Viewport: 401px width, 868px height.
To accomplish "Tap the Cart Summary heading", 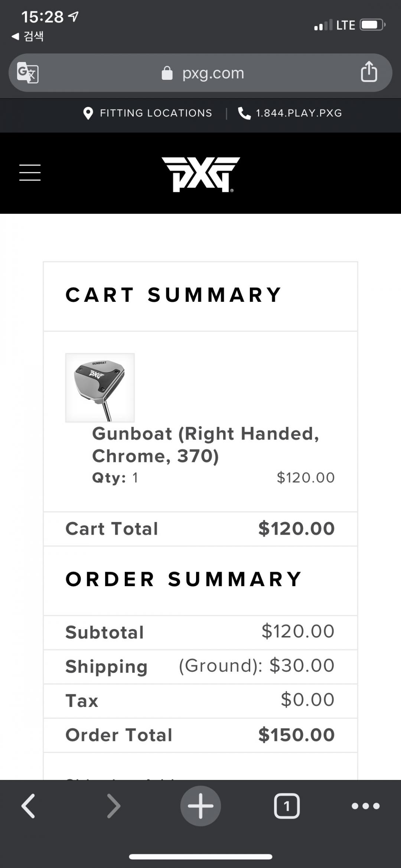I will pyautogui.click(x=173, y=295).
